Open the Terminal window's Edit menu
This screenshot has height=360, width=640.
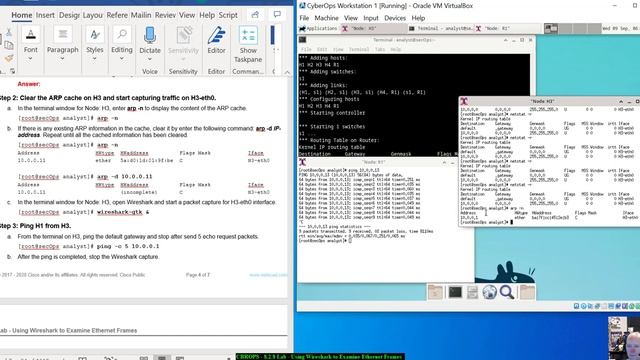click(322, 49)
